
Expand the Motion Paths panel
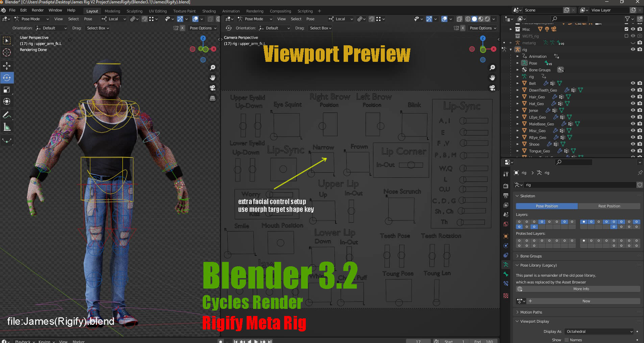(531, 312)
